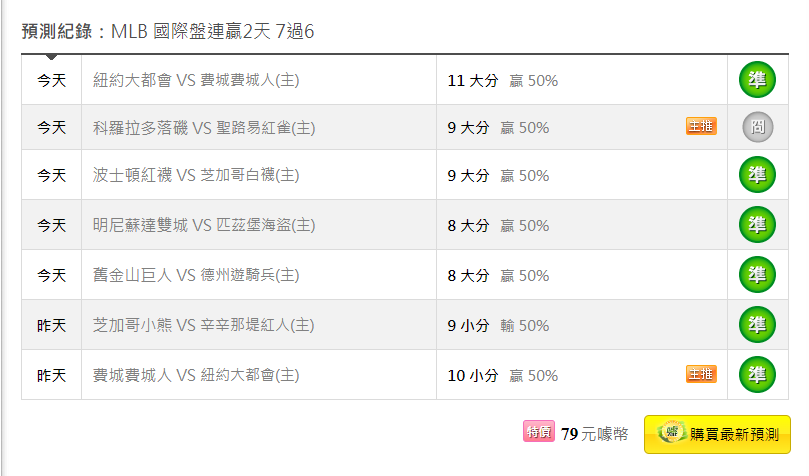Click green 準 icon for 明尼蘇達雙城 row
This screenshot has height=476, width=809.
pos(757,224)
